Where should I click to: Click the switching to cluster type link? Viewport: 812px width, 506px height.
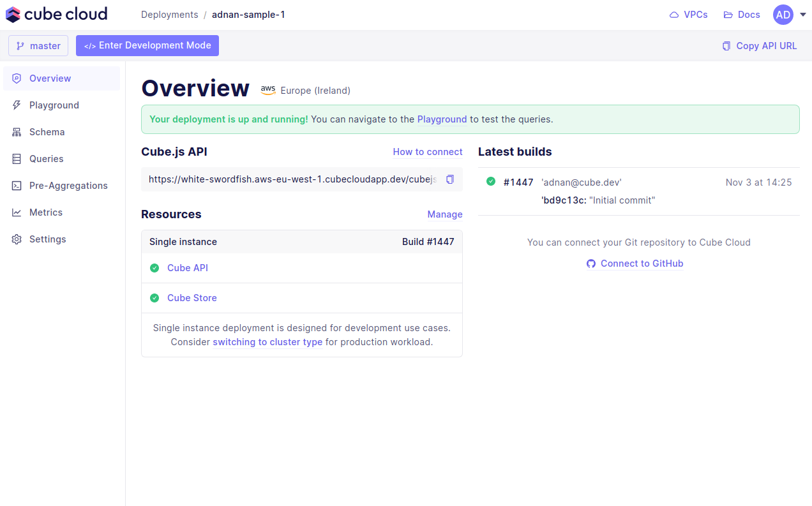[x=267, y=342]
